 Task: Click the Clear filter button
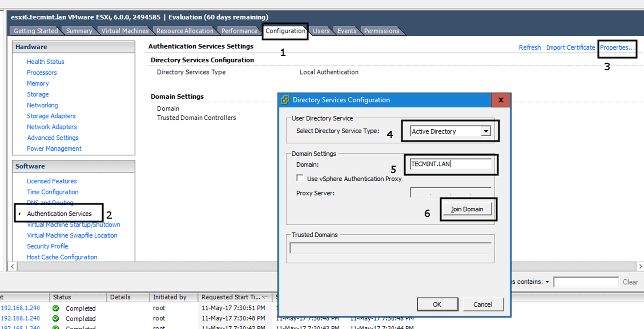pyautogui.click(x=630, y=282)
